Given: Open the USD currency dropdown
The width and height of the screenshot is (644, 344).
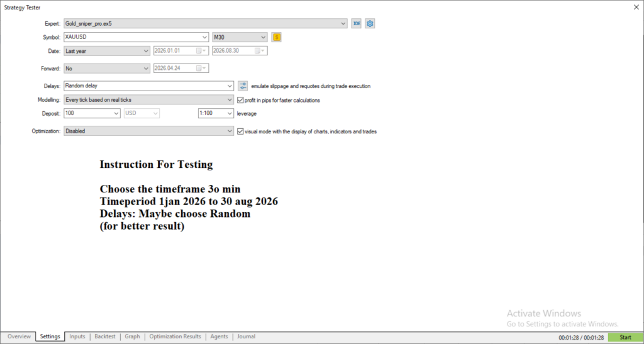Looking at the screenshot, I should (142, 113).
